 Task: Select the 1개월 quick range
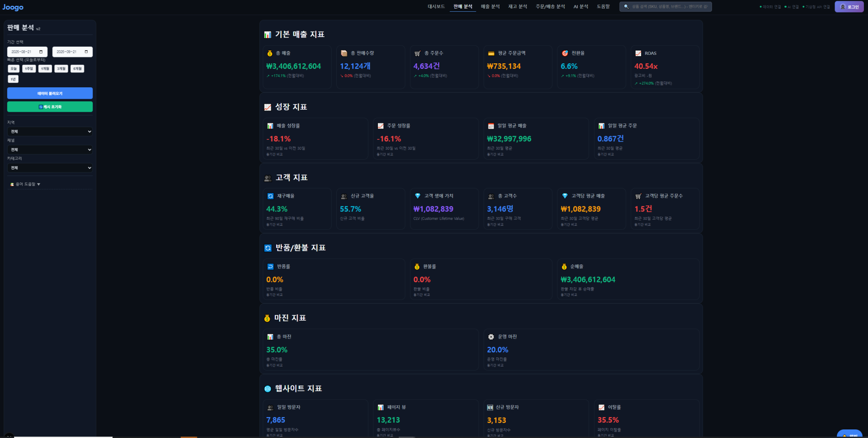click(x=45, y=69)
